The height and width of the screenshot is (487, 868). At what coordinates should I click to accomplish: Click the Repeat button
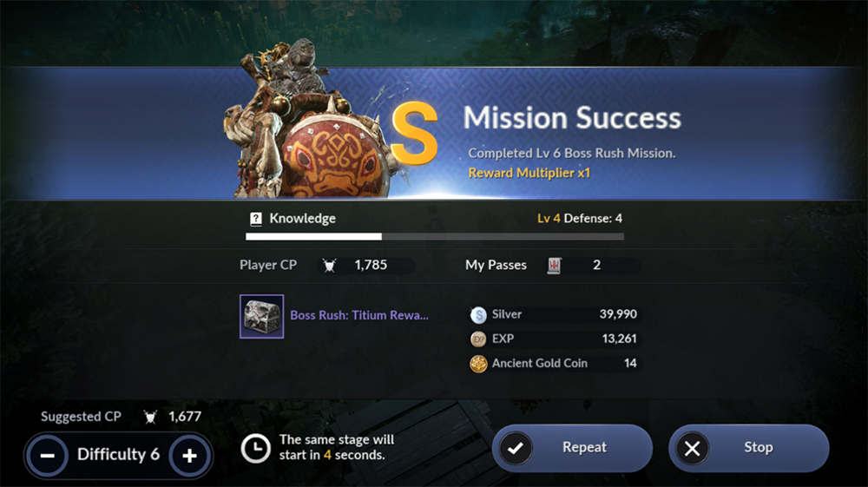coord(572,448)
